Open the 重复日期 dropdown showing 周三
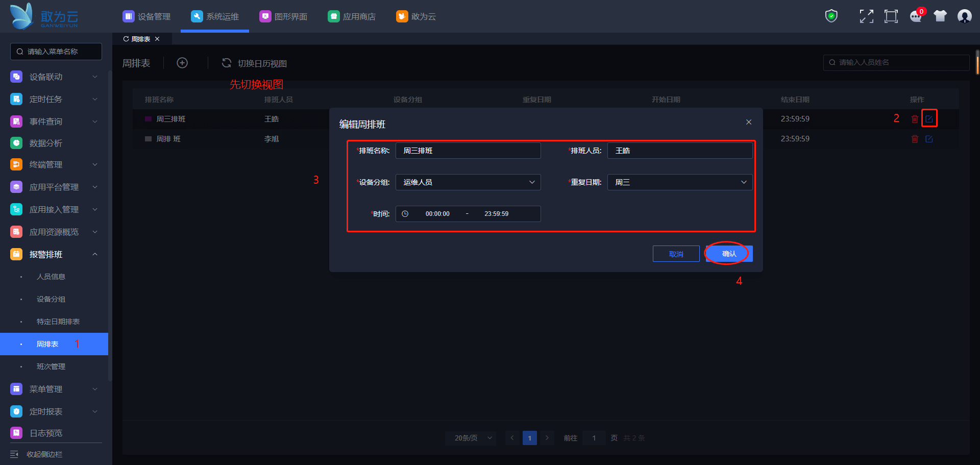Screen dimensions: 980x465 [x=680, y=182]
